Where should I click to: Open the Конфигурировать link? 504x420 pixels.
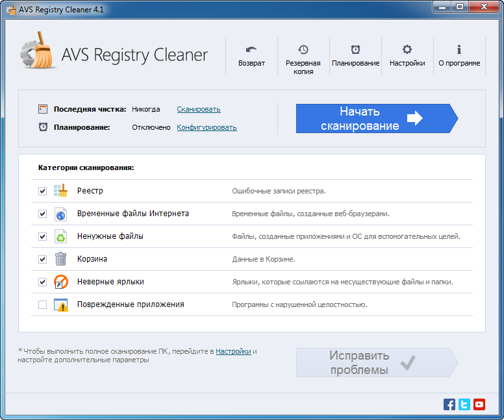pos(207,127)
